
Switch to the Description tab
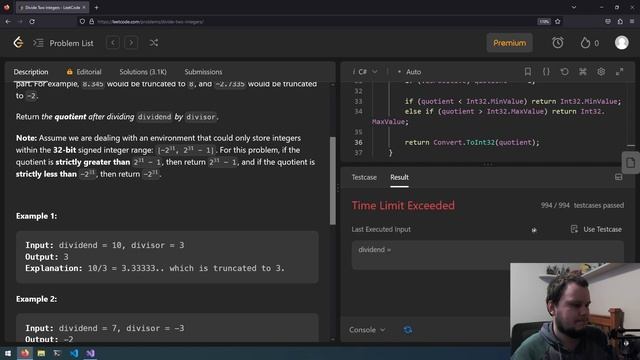tap(31, 72)
